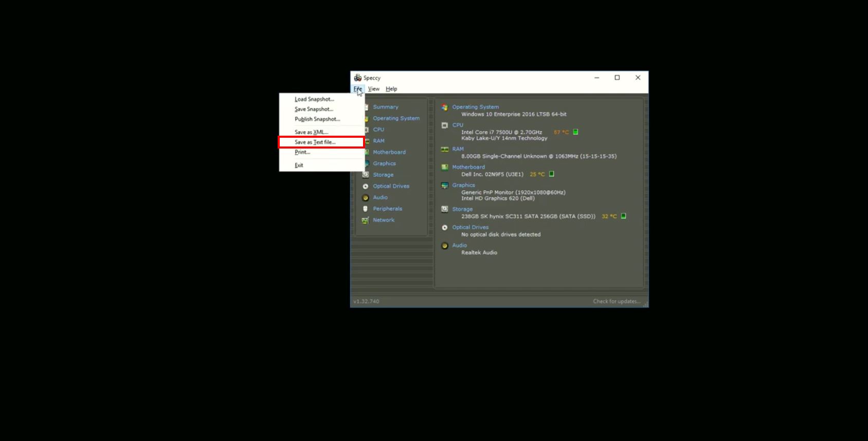
Task: Click the RAM value '8.00GB Single-Channel Unknown'
Action: (504, 156)
